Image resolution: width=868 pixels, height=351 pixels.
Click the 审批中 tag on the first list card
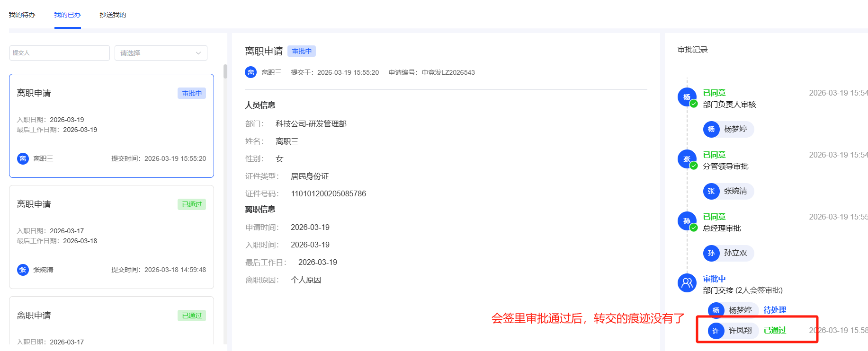192,93
